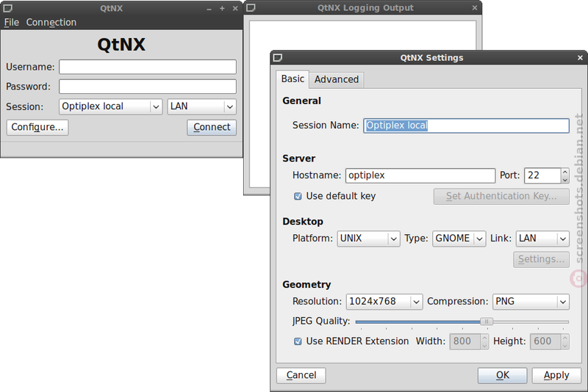Toggle the Use default key checkbox
Image resolution: width=588 pixels, height=392 pixels.
tap(298, 196)
